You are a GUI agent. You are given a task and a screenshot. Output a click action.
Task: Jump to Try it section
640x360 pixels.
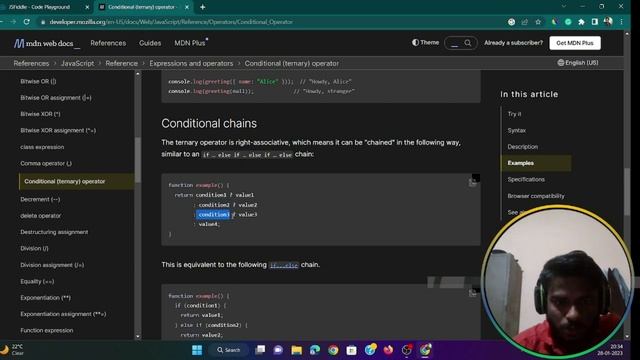tap(514, 114)
